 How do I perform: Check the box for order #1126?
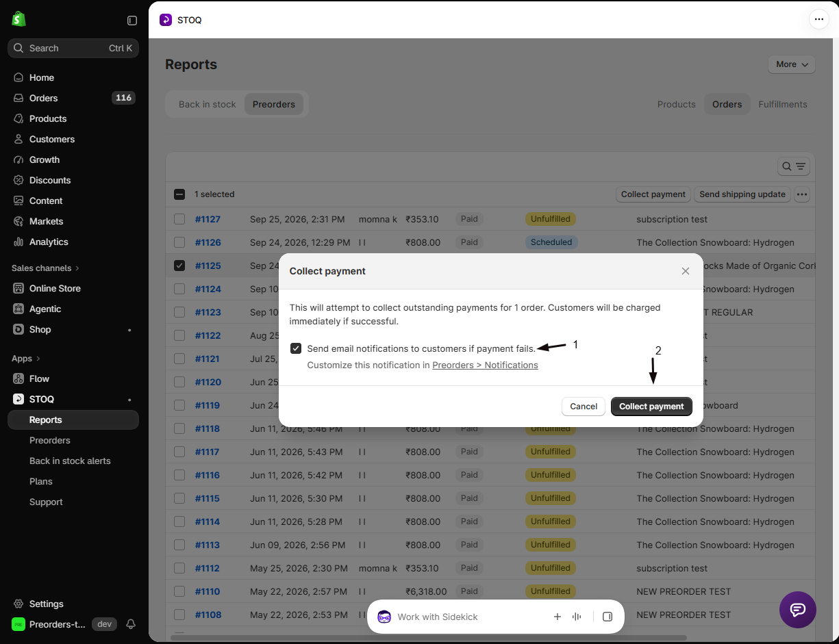[179, 242]
